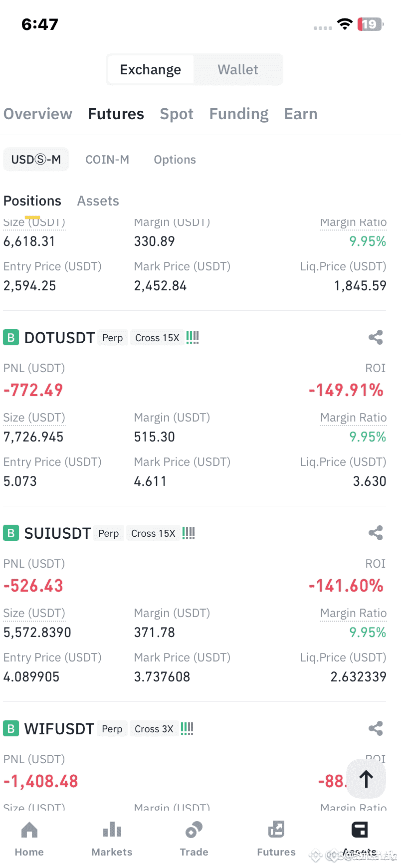Share the DOTUSDT position

coord(376,338)
